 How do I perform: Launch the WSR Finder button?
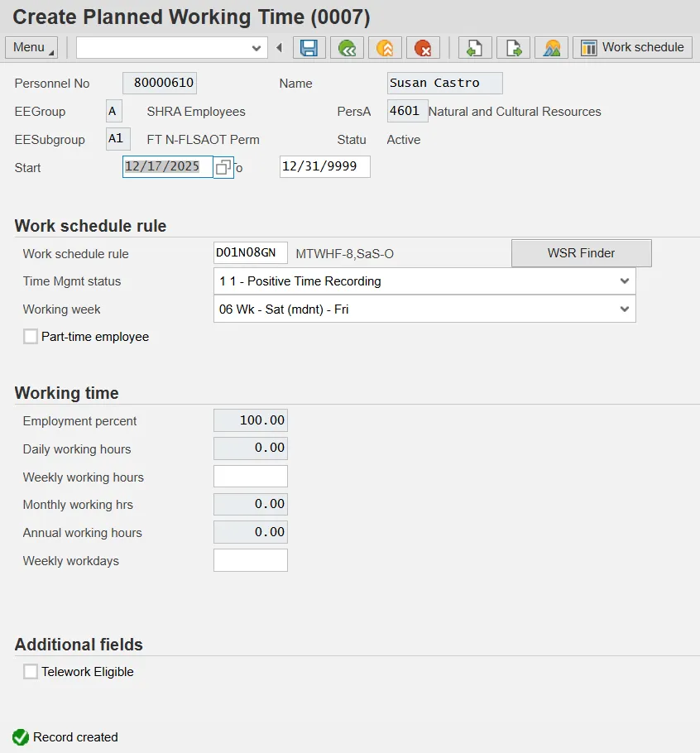[x=582, y=253]
